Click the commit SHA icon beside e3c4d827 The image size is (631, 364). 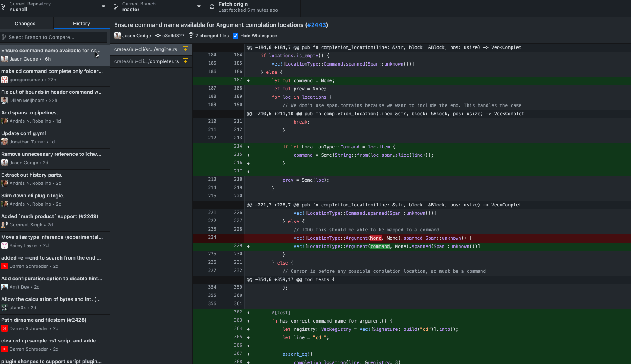[x=158, y=36]
